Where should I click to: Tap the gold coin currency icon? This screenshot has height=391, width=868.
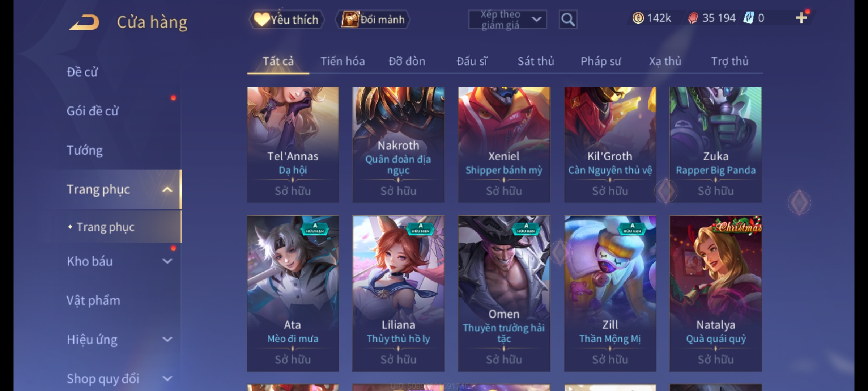point(638,18)
